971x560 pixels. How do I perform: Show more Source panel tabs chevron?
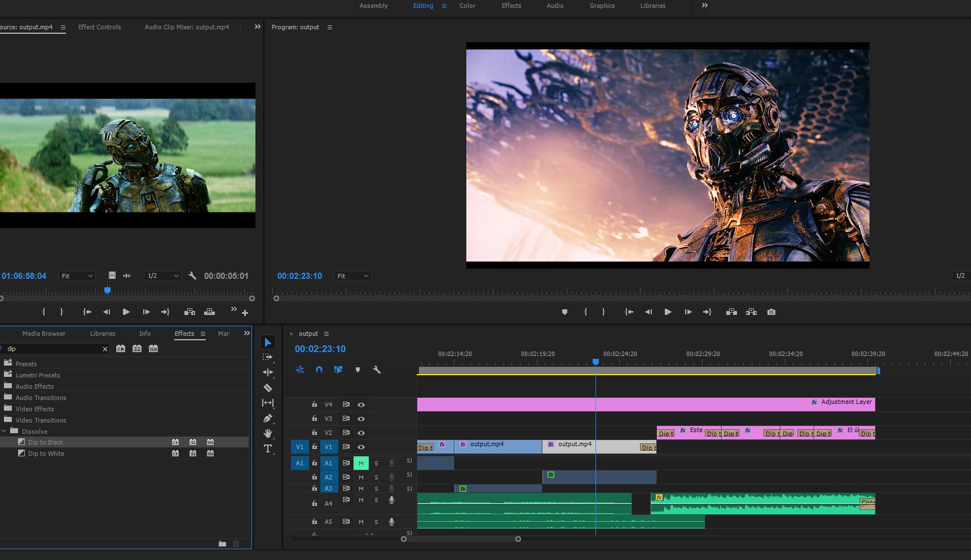258,26
